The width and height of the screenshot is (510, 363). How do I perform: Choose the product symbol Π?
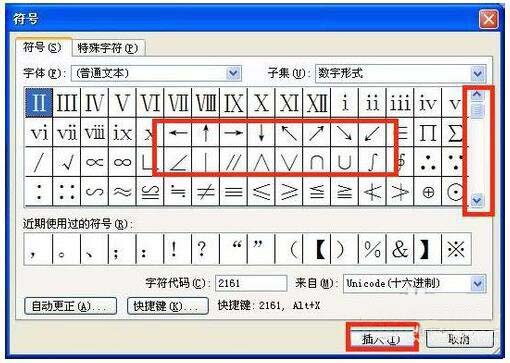[428, 133]
